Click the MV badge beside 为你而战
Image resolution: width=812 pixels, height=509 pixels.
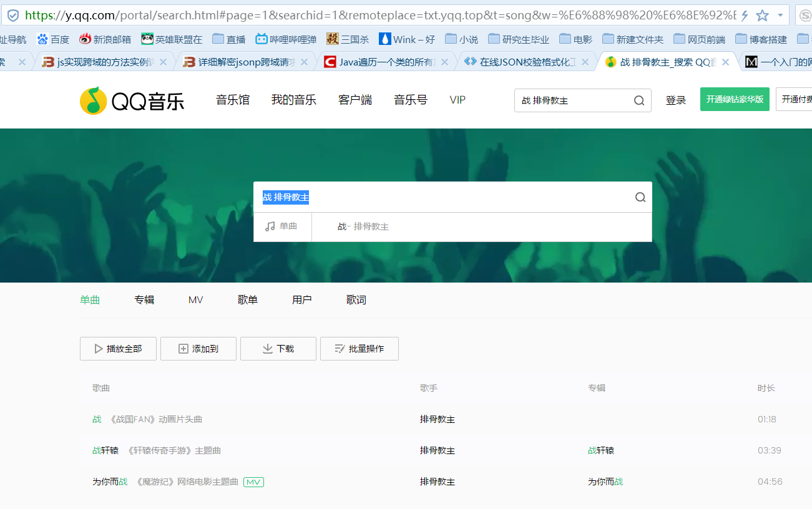(x=253, y=482)
